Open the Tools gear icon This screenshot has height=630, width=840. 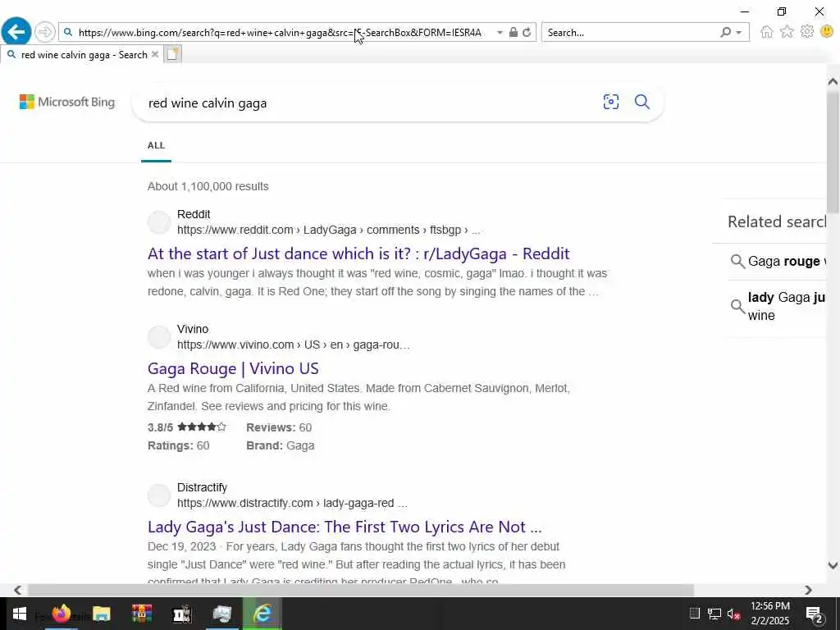[x=807, y=32]
